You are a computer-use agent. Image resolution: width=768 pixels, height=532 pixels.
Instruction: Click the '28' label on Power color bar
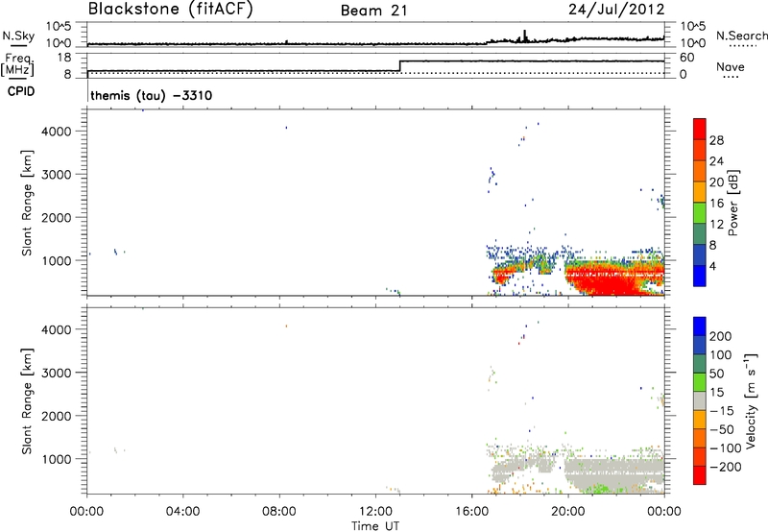(716, 140)
